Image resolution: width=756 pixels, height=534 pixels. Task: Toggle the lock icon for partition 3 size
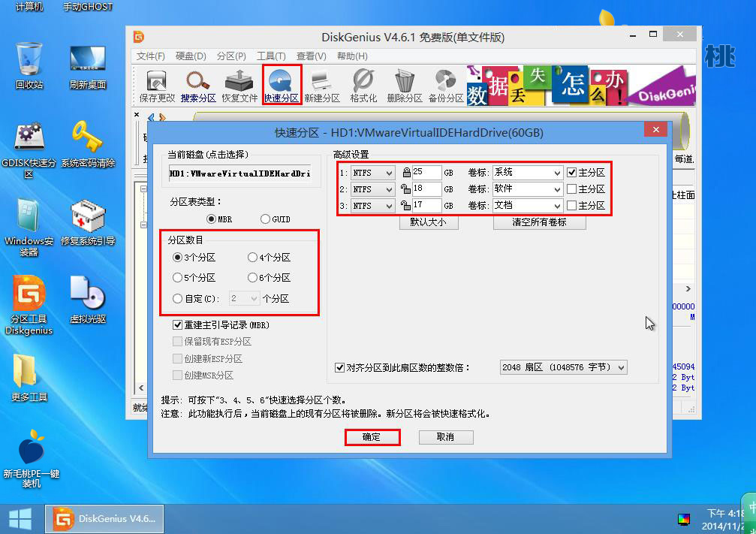pos(405,206)
